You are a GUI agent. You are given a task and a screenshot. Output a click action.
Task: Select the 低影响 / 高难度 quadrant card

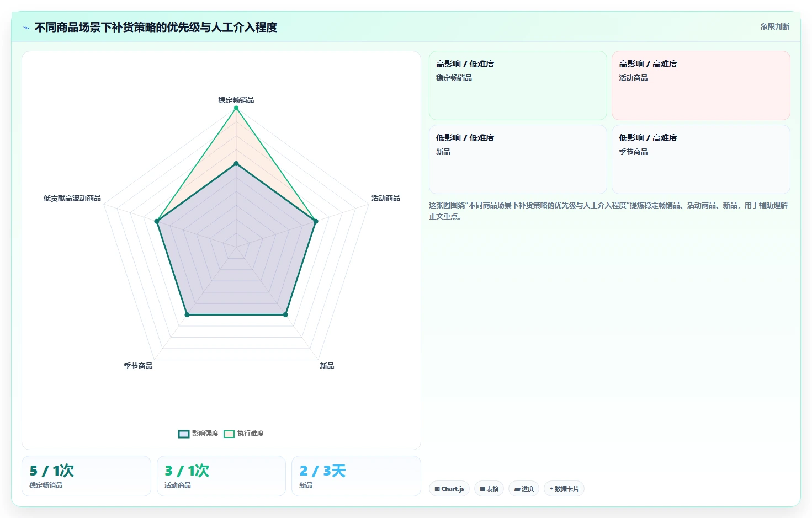[701, 159]
